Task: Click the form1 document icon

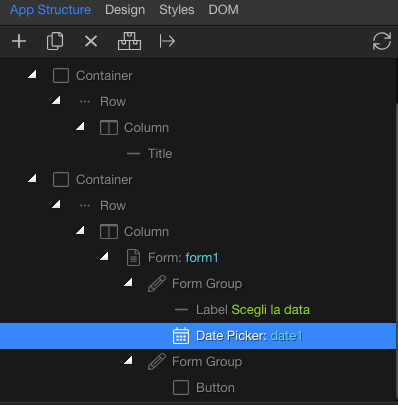Action: [133, 258]
